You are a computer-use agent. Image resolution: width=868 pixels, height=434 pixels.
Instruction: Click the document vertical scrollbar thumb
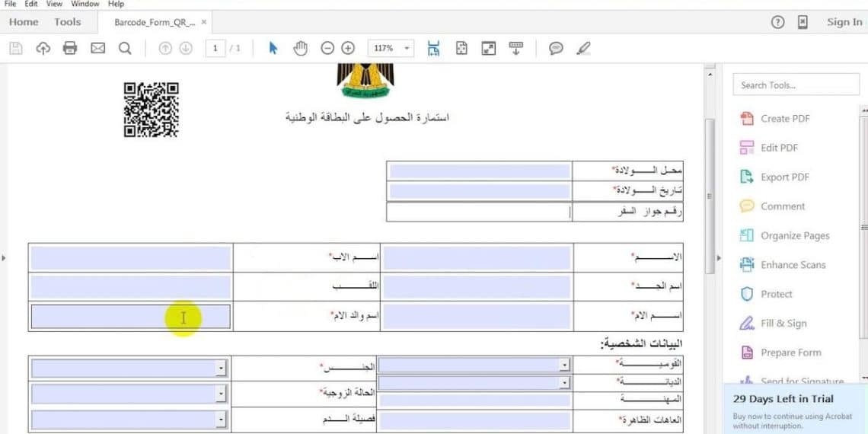coord(710,196)
